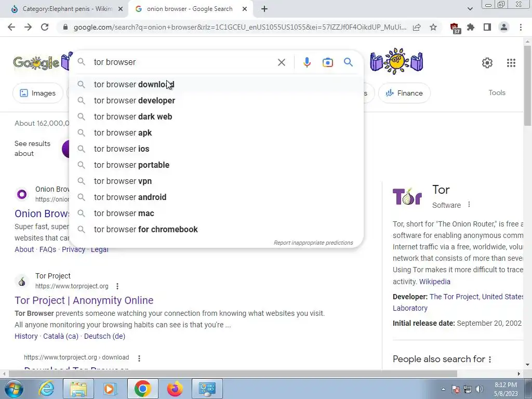Choose suggestion tor browser ios
This screenshot has height=399, width=532.
click(216, 149)
